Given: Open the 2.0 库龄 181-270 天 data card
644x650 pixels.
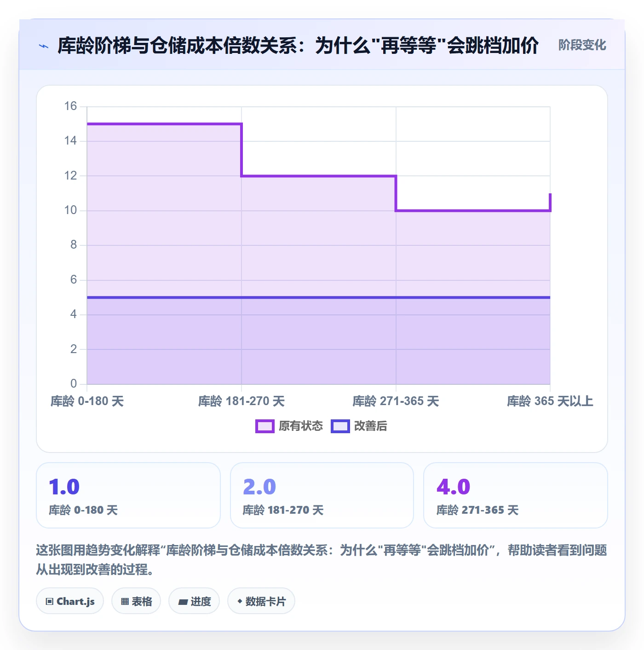Looking at the screenshot, I should click(322, 495).
